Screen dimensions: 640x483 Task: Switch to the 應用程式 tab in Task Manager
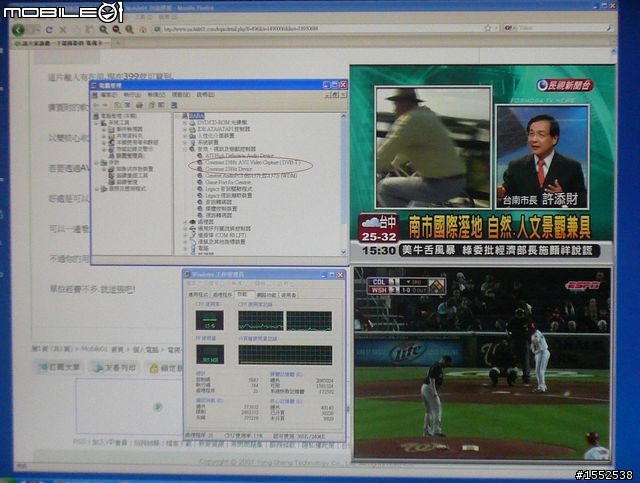(x=198, y=295)
